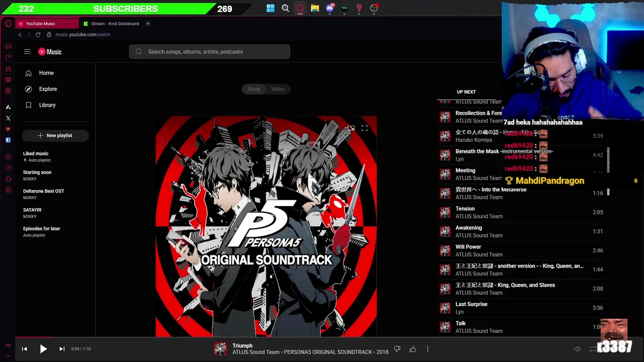Focus the search songs, albums, artists field
Viewport: 644px width, 362px height.
tap(209, 52)
